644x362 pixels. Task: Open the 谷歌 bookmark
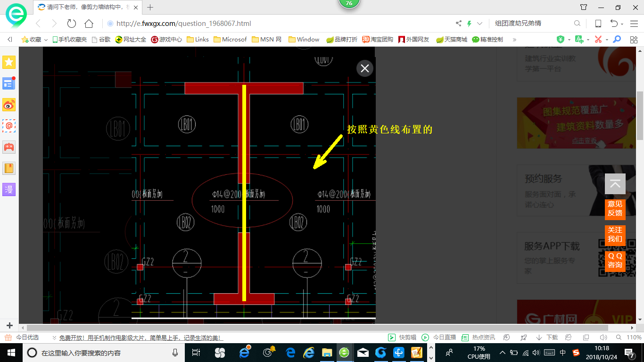tap(101, 40)
